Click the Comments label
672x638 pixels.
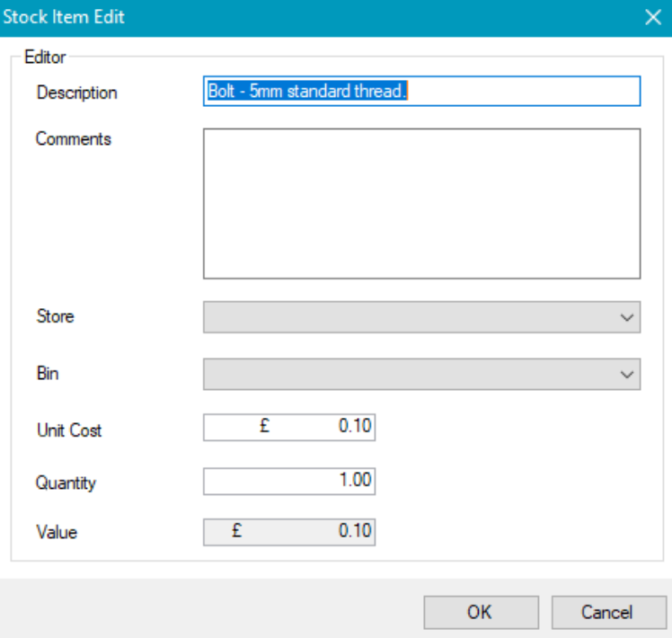(x=74, y=139)
